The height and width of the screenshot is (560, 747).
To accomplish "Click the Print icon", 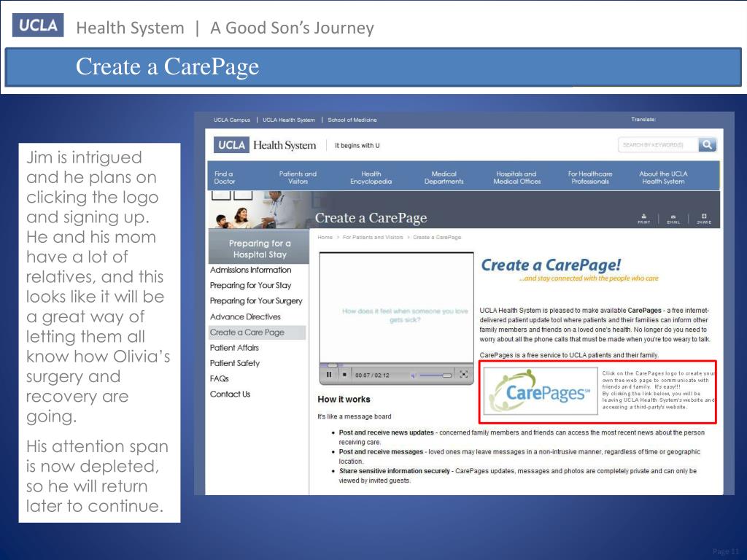I will (643, 219).
